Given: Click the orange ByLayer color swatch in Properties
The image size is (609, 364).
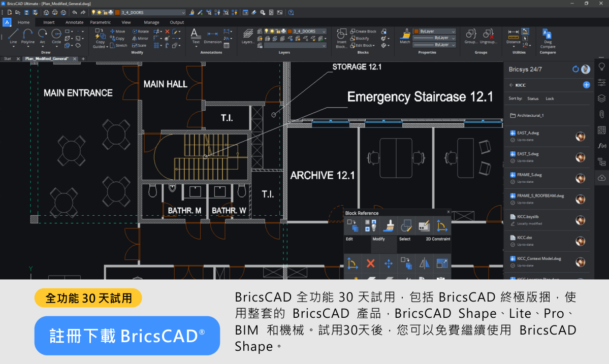Looking at the screenshot, I should click(416, 31).
